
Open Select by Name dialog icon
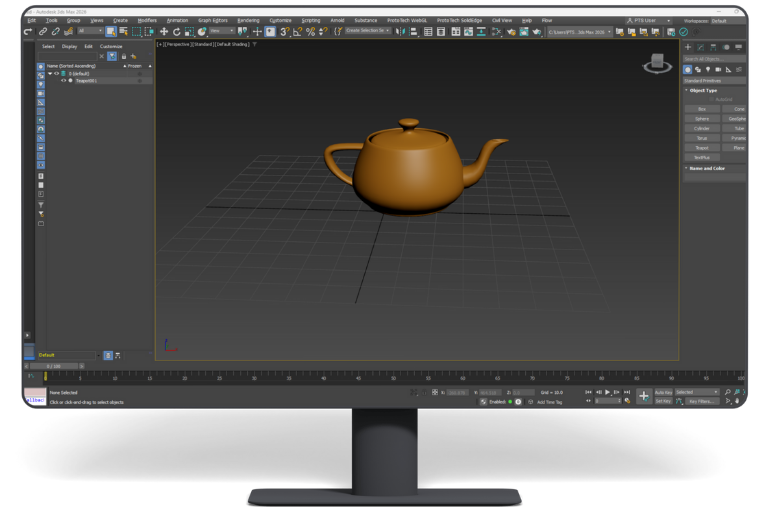tap(123, 32)
